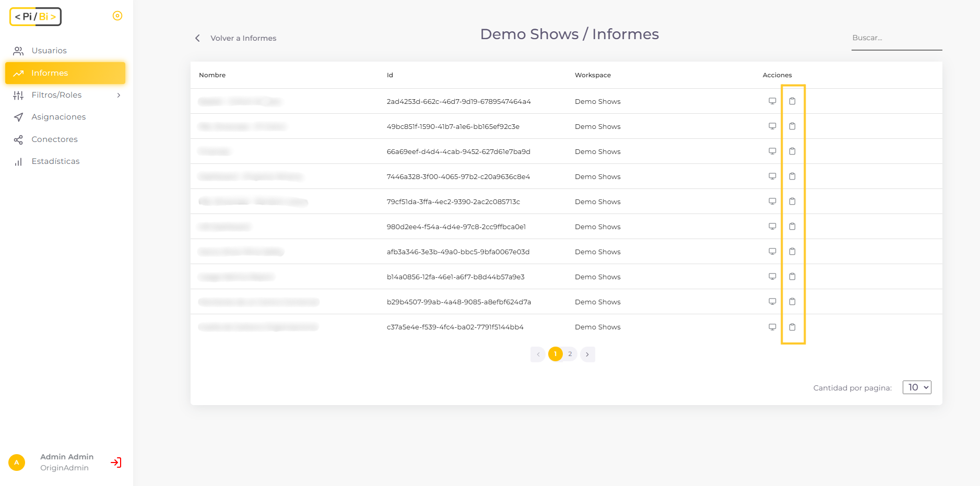The height and width of the screenshot is (486, 980).
Task: Click the Buscar search field
Action: point(896,38)
